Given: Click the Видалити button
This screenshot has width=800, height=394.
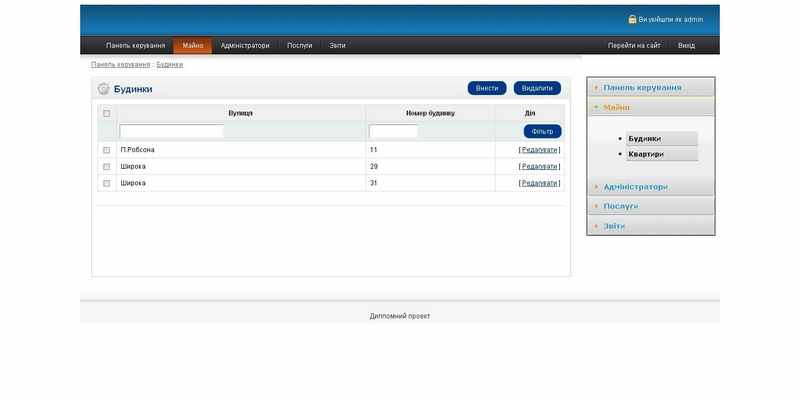Looking at the screenshot, I should 537,88.
